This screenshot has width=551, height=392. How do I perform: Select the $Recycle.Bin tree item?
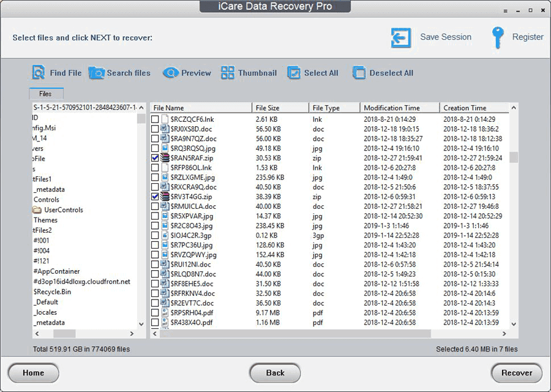point(52,292)
